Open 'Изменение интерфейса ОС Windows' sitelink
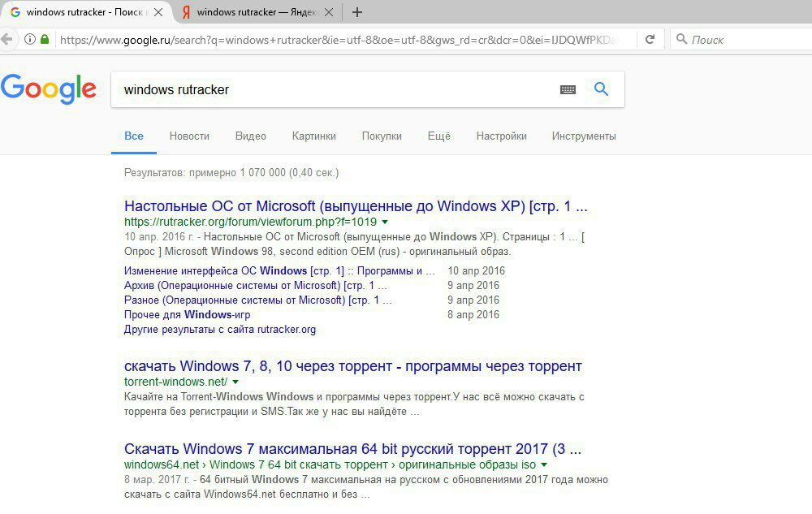Screen dimensions: 812x514 pos(279,270)
